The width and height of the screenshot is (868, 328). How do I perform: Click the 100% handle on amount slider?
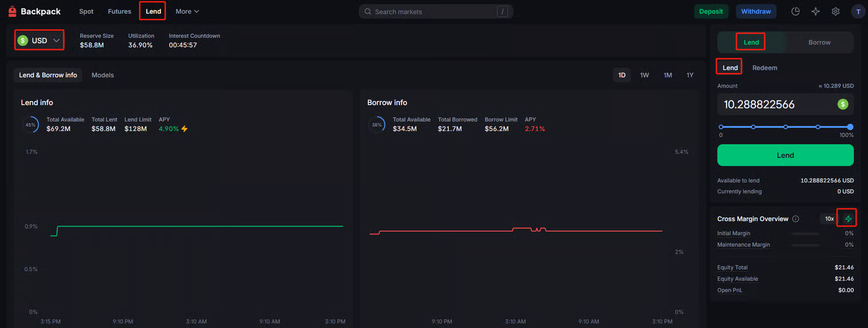(x=850, y=127)
